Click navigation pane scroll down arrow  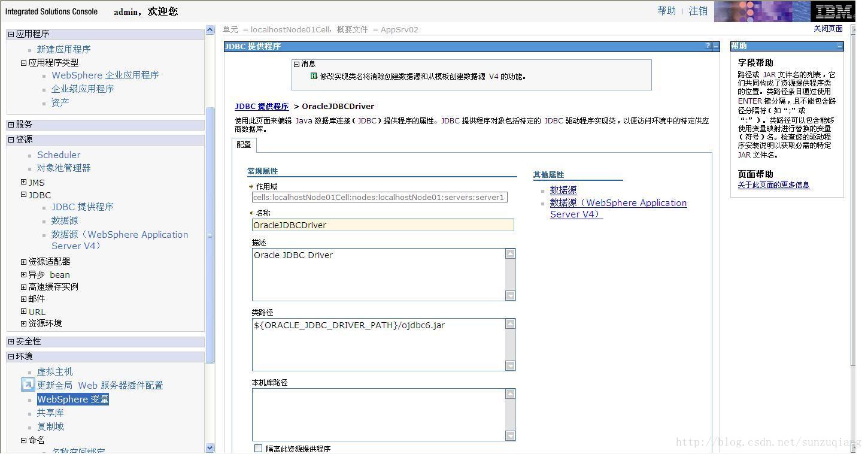coord(210,447)
